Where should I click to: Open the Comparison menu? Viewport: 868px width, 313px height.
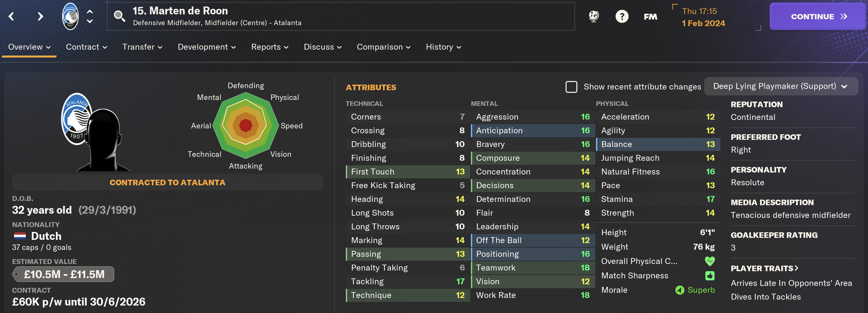click(383, 47)
